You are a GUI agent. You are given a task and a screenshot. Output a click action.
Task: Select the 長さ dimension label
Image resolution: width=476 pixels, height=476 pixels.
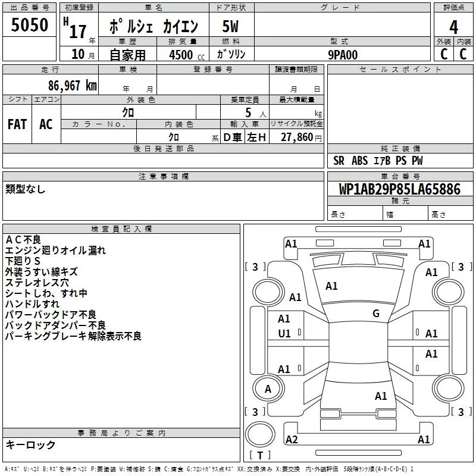[338, 214]
